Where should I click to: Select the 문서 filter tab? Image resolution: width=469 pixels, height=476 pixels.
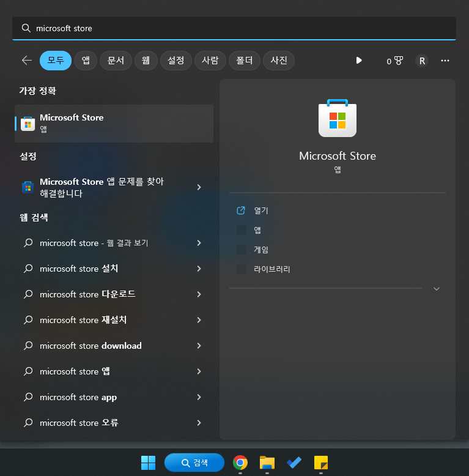coord(116,61)
